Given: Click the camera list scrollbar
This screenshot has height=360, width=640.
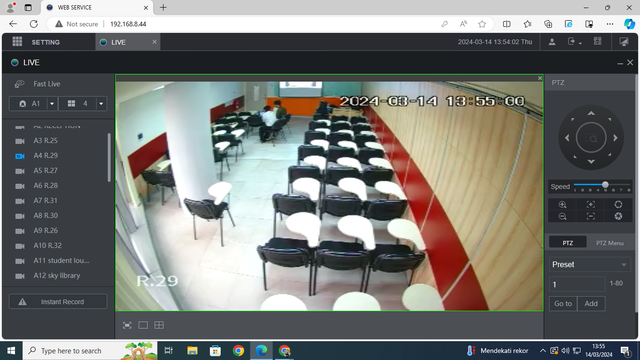Looking at the screenshot, I should [x=109, y=157].
